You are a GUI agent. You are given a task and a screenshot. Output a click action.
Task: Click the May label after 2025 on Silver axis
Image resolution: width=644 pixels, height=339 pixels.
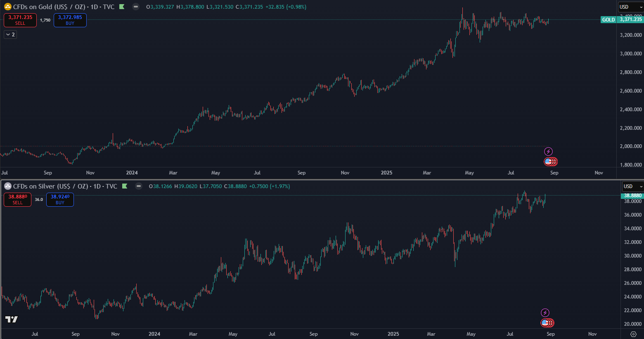(x=471, y=334)
